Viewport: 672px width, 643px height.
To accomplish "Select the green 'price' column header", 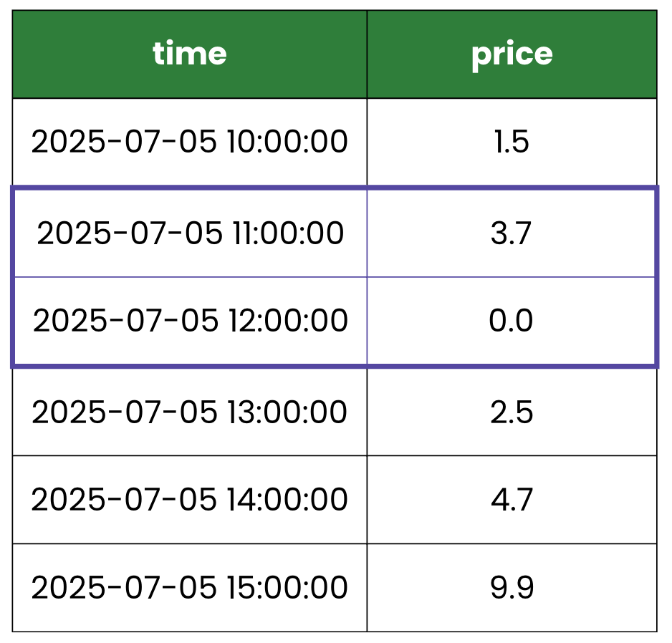I will (512, 54).
